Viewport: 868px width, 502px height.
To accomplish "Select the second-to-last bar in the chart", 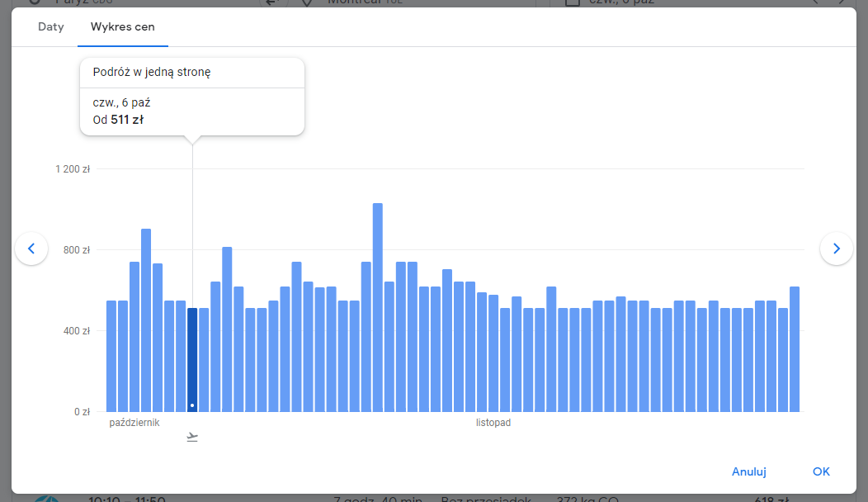I will click(x=783, y=360).
